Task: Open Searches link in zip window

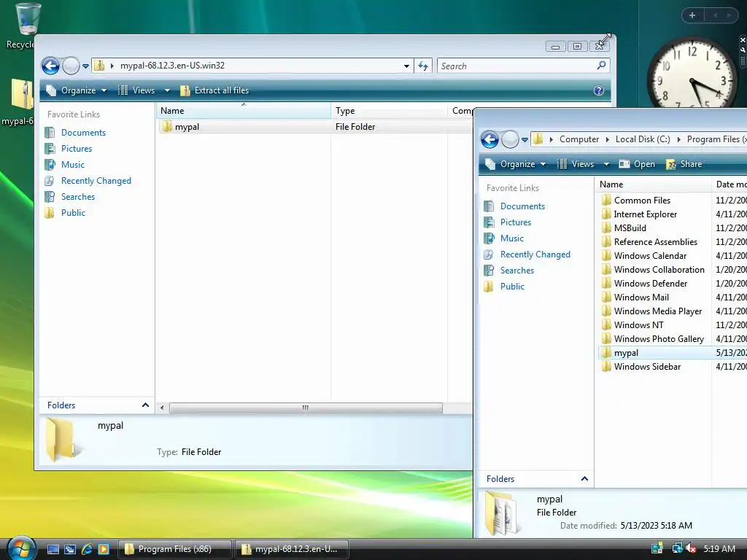Action: coord(77,197)
